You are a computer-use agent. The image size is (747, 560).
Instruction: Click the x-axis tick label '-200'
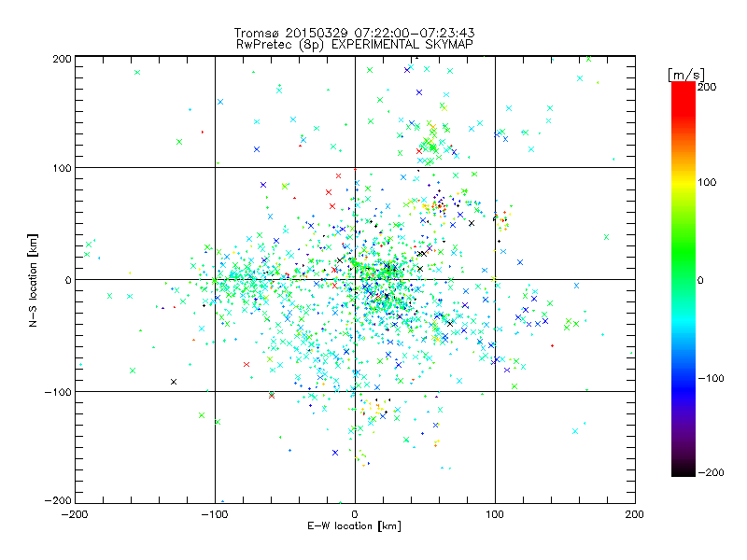[75, 514]
